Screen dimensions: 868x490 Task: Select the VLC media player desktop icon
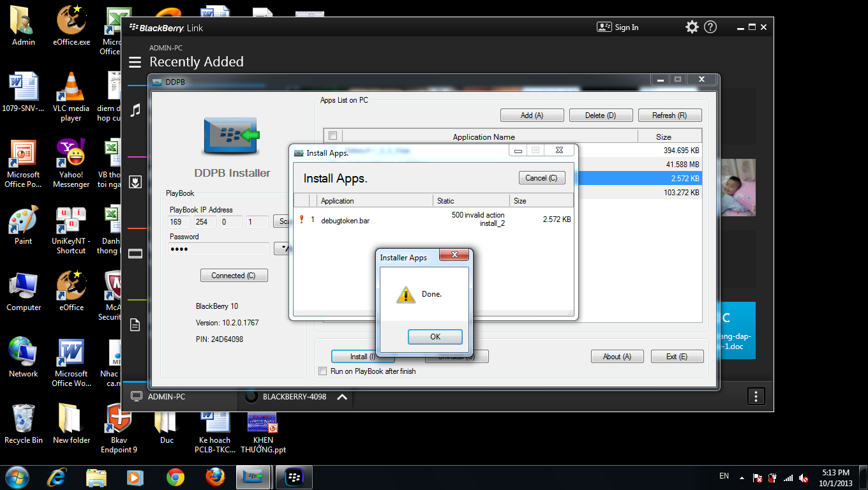[71, 96]
